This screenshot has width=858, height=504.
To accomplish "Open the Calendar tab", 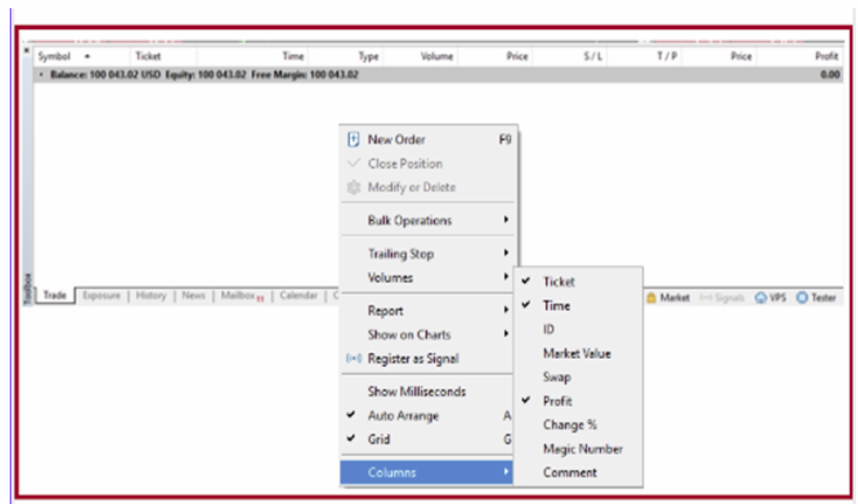I will click(x=298, y=296).
